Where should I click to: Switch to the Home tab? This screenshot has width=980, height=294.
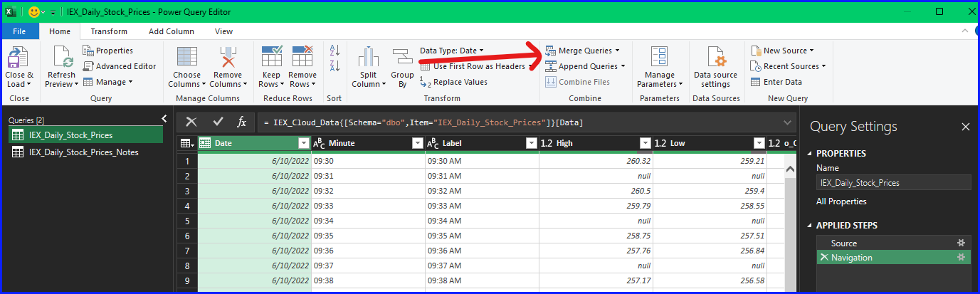pyautogui.click(x=59, y=31)
